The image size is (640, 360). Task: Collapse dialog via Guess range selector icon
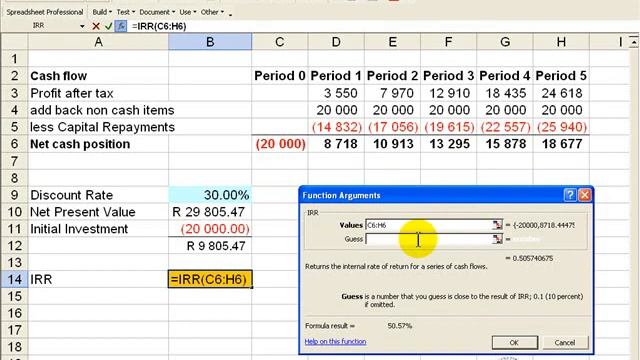click(x=497, y=239)
